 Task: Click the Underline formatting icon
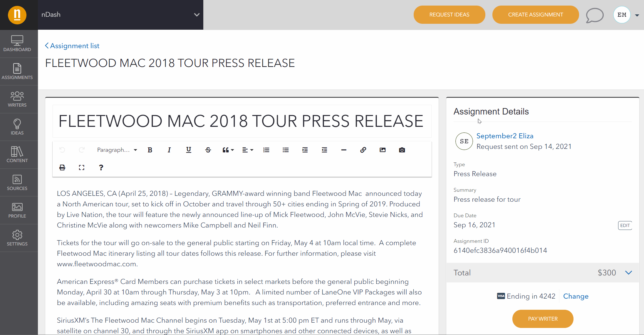189,150
